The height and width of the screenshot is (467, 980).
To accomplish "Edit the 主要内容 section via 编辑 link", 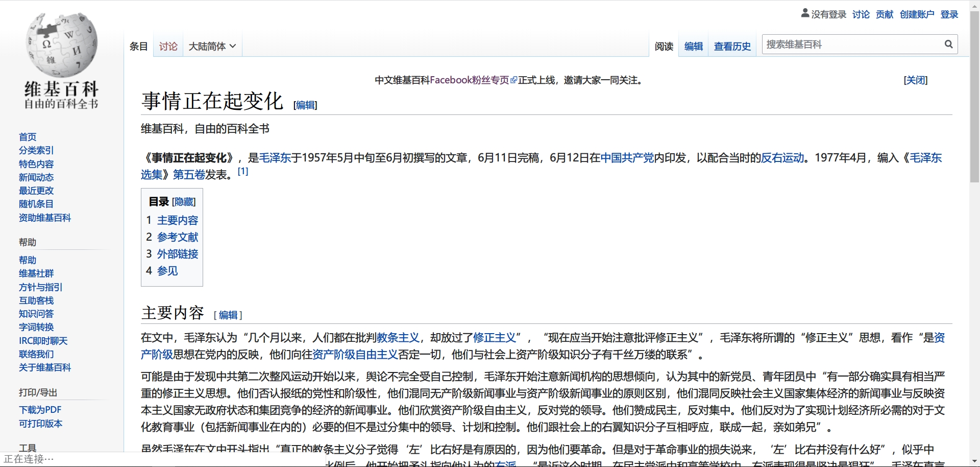I will 228,315.
